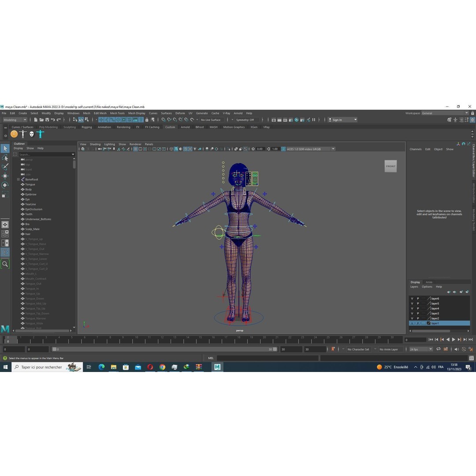Screen dimensions: 476x476
Task: Undo the last action
Action: point(53,119)
